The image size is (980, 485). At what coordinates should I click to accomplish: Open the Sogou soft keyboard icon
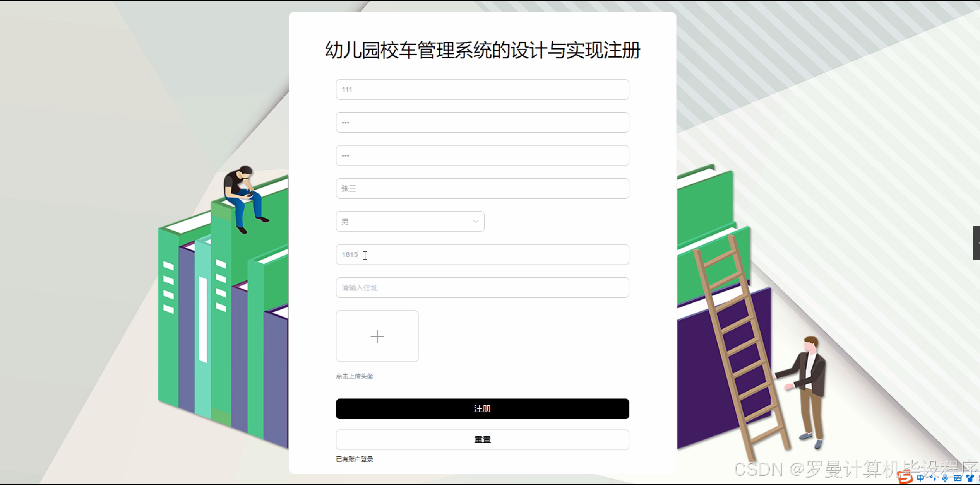click(x=958, y=478)
